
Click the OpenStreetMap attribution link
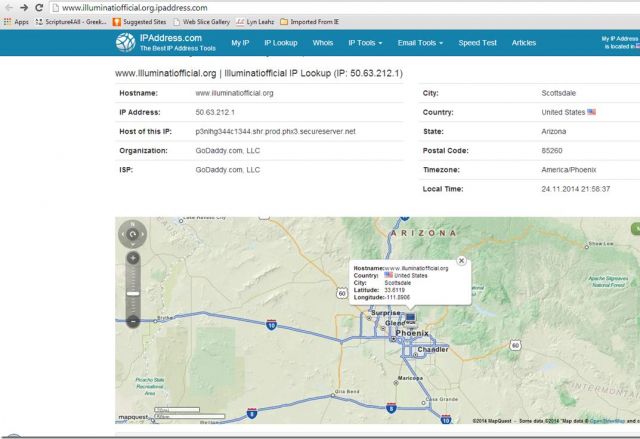(607, 421)
